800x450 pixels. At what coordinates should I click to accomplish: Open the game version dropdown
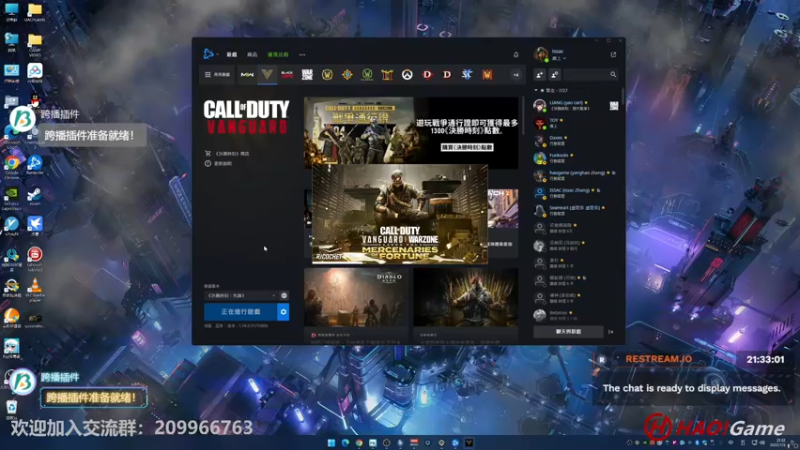click(x=241, y=295)
